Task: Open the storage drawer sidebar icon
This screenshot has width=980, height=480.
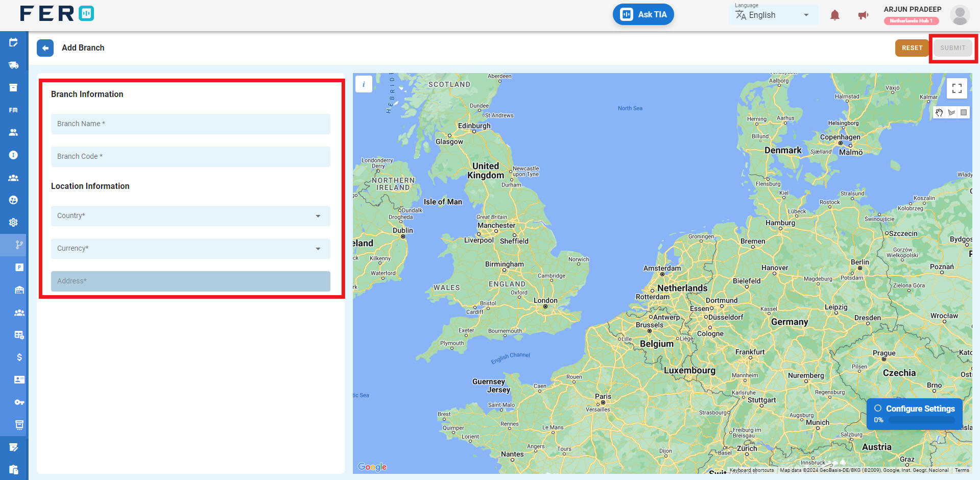Action: tap(19, 424)
